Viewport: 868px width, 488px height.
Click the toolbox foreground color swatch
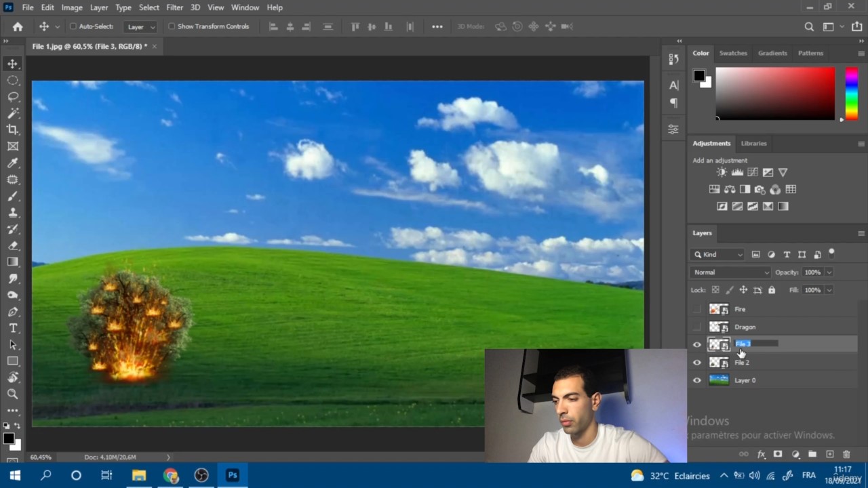(x=9, y=439)
